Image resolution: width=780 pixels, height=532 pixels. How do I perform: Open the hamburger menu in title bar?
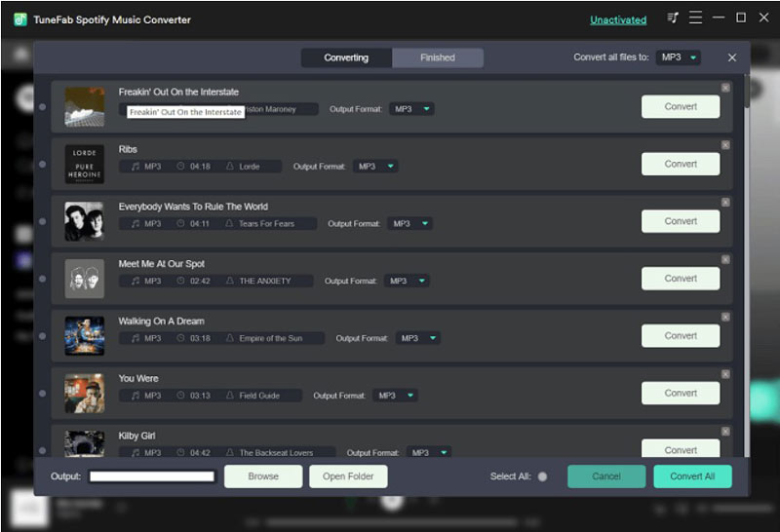(695, 18)
